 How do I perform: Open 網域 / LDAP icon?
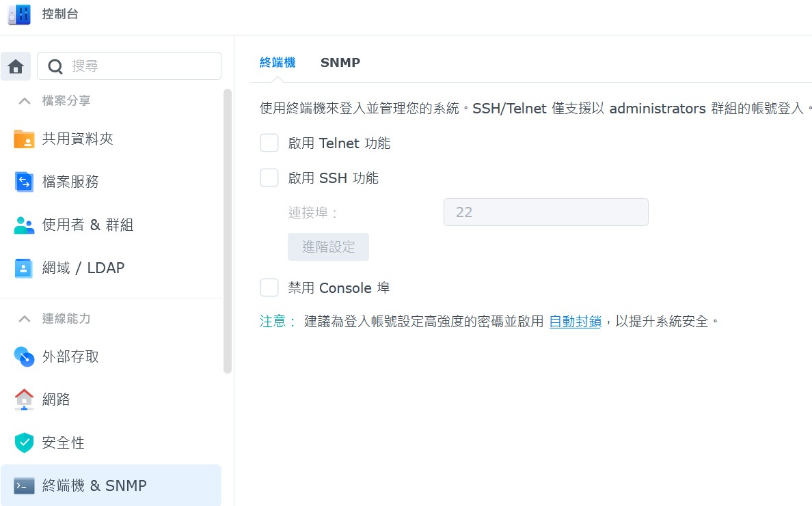click(x=24, y=268)
